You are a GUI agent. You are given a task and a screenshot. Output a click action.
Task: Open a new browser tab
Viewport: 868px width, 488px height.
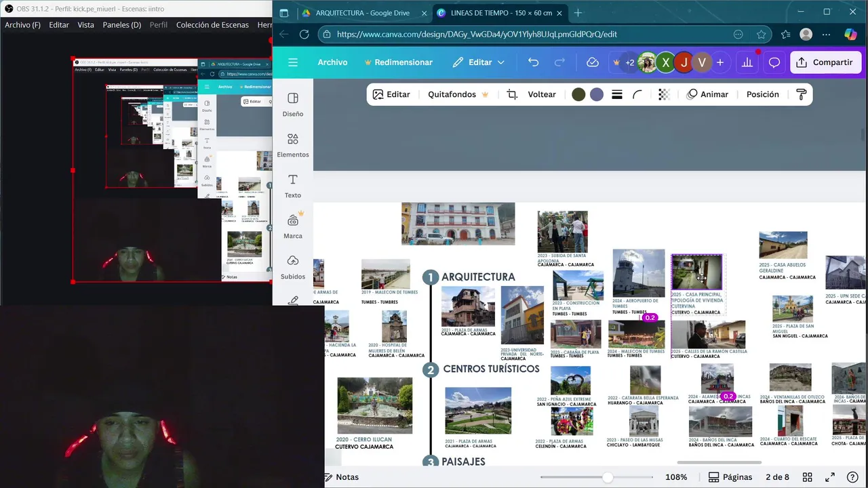point(578,13)
